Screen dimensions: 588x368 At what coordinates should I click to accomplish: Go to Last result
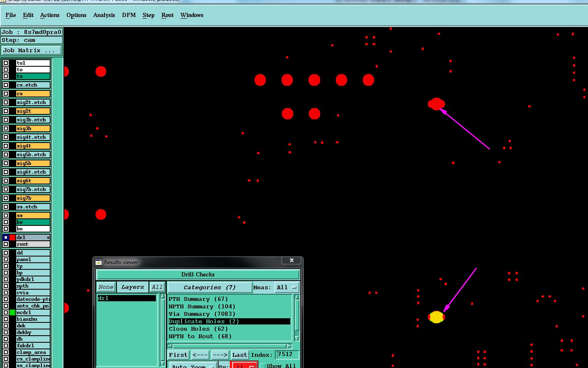240,355
